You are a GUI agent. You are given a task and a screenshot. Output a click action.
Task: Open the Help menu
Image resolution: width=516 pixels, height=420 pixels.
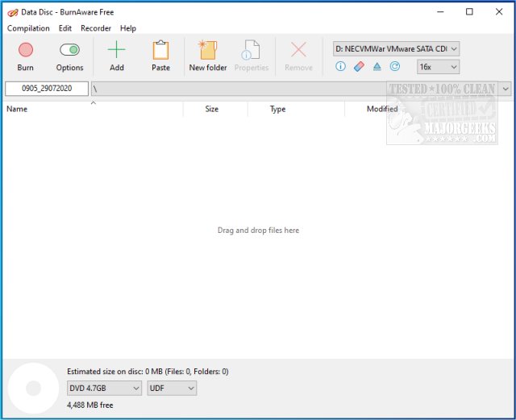[128, 28]
